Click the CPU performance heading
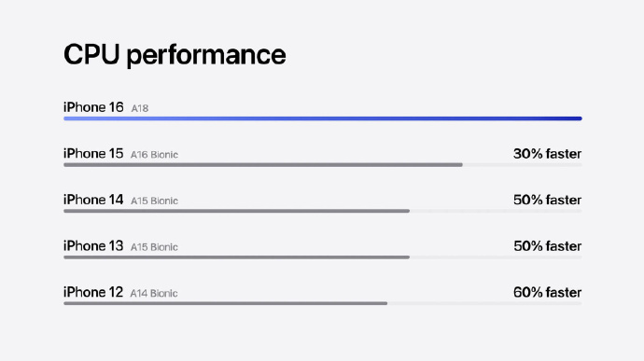The width and height of the screenshot is (644, 361). [175, 55]
